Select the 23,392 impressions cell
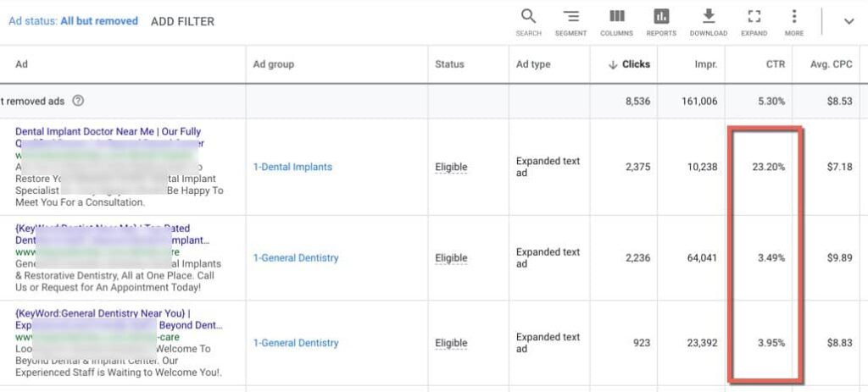This screenshot has width=868, height=392. [703, 343]
